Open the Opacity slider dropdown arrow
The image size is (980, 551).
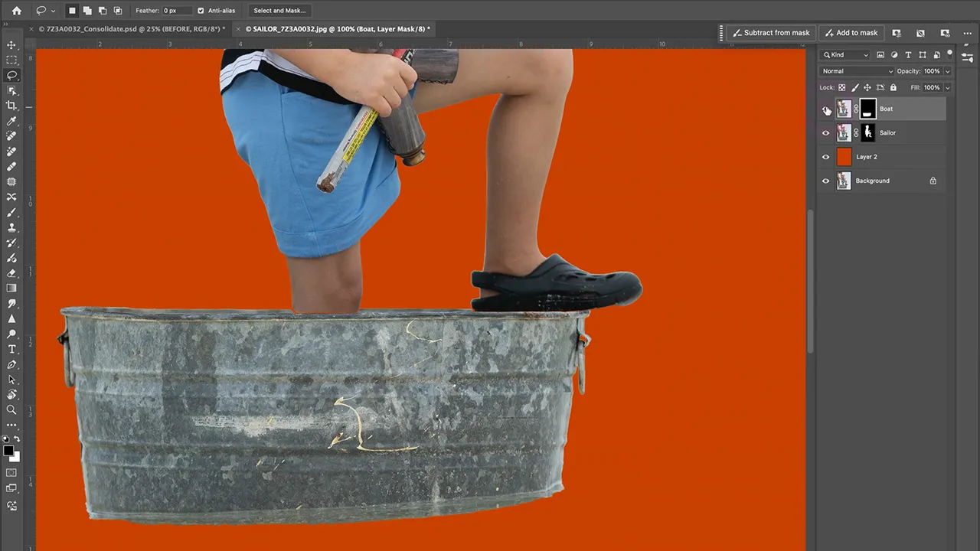(x=947, y=71)
